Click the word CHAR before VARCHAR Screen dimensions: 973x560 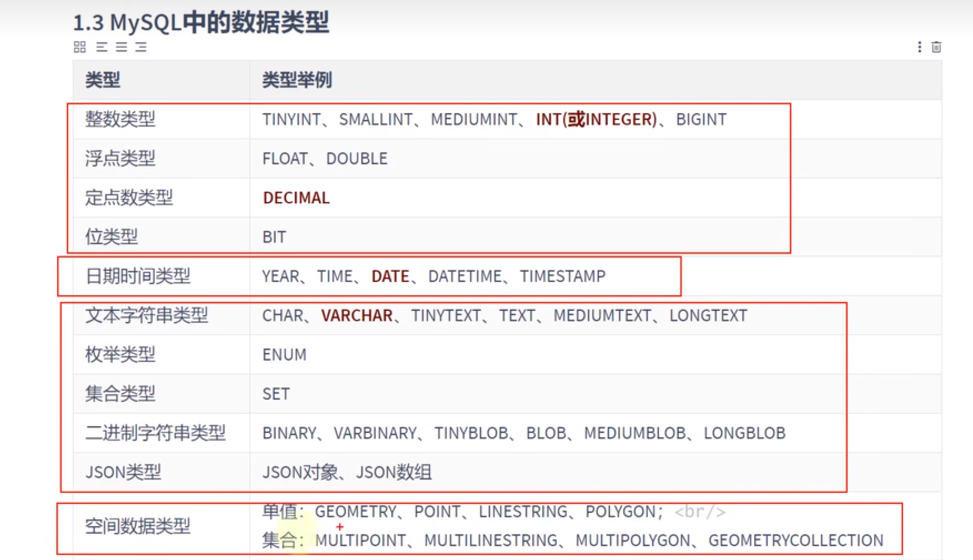tap(283, 315)
